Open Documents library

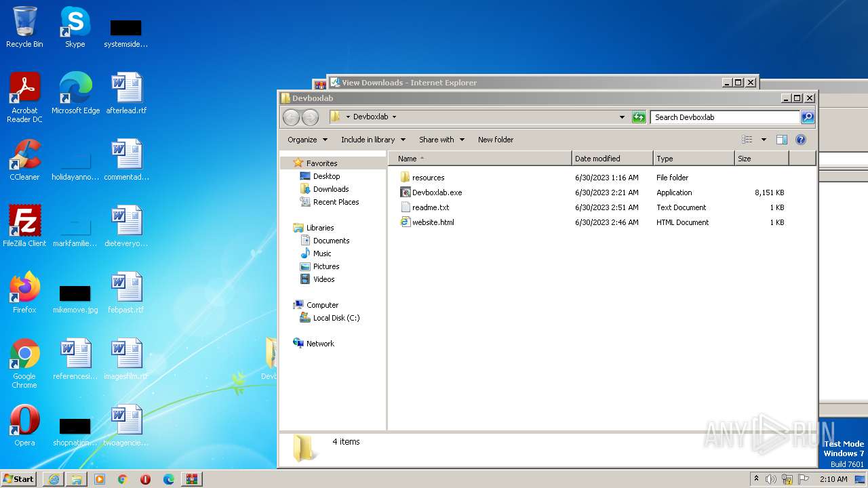point(331,241)
